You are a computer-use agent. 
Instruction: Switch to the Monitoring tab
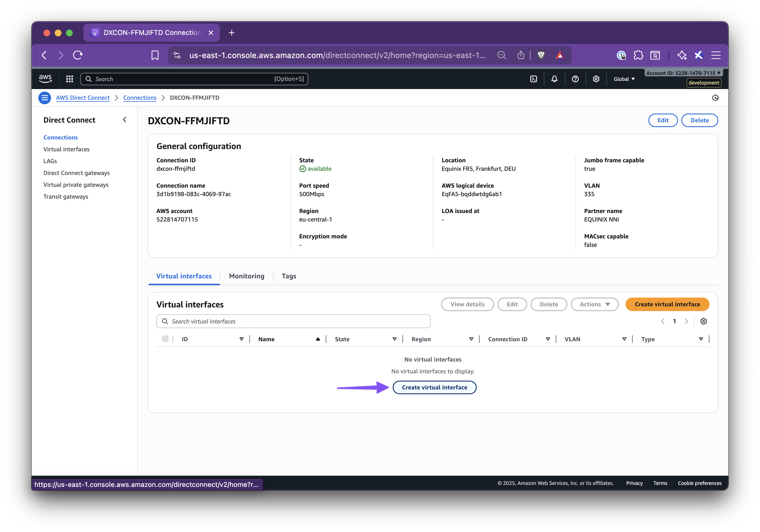coord(246,276)
